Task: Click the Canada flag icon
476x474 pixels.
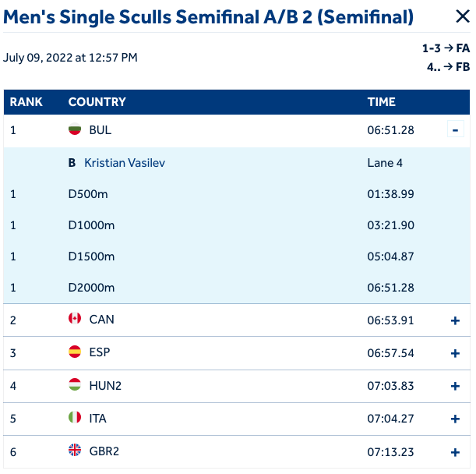Action: pyautogui.click(x=75, y=319)
